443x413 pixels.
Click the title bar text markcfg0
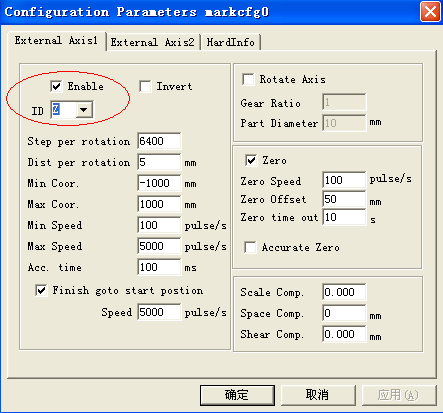pos(237,12)
